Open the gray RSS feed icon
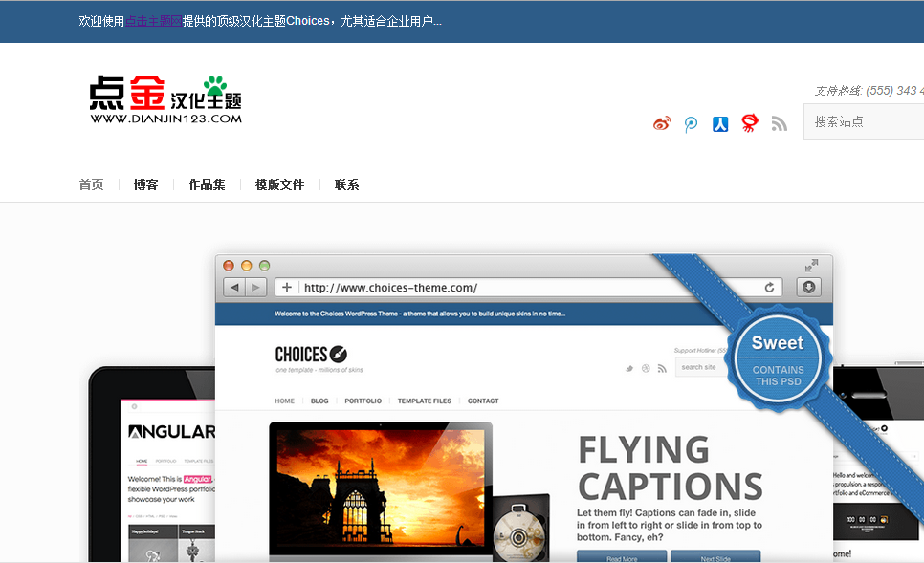924x563 pixels. [779, 123]
